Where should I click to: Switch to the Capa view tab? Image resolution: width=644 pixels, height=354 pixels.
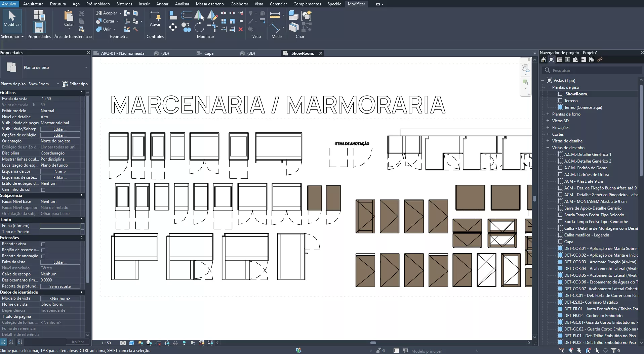click(x=209, y=53)
